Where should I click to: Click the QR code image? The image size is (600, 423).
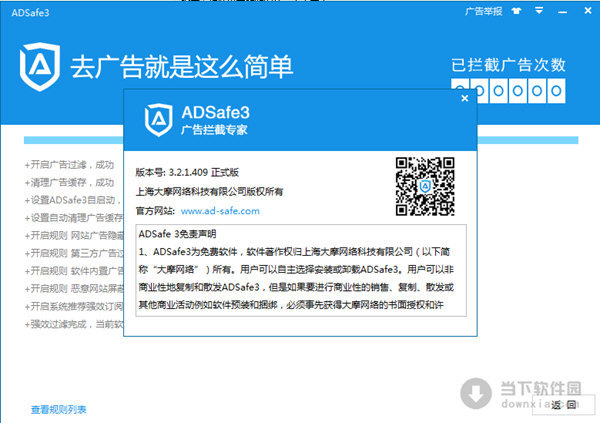(425, 186)
